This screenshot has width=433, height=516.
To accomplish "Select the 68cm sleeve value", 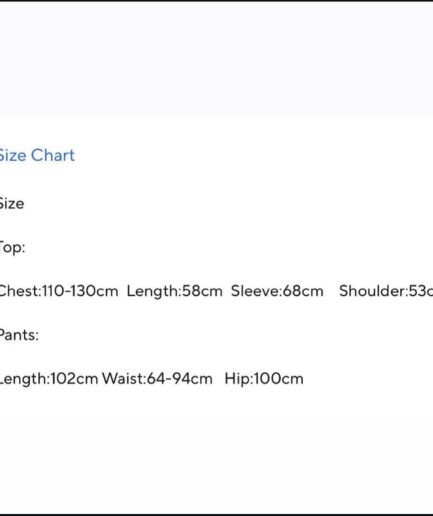I will pos(303,291).
